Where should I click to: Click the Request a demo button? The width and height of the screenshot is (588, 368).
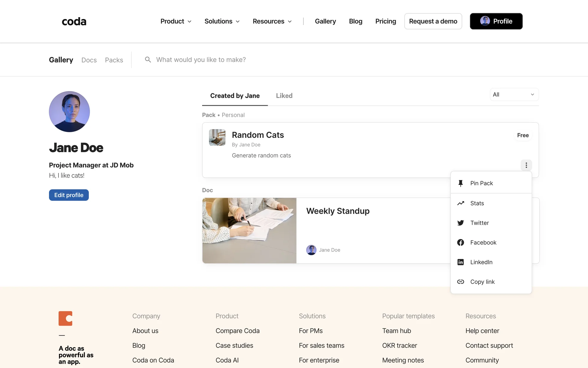tap(433, 21)
